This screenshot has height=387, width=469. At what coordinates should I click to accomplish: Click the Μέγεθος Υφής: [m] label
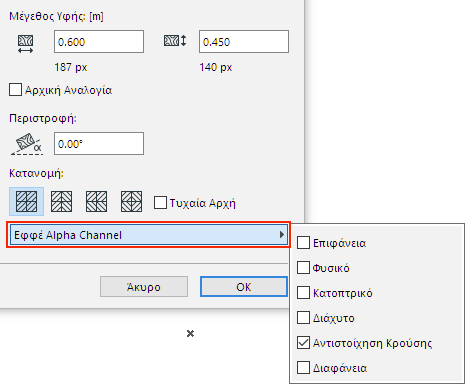[56, 16]
